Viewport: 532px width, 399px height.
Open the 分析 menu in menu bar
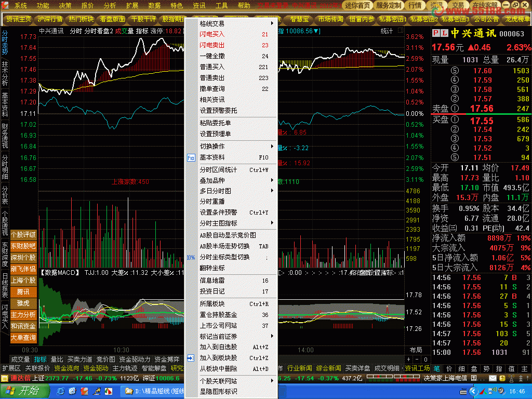[110, 5]
